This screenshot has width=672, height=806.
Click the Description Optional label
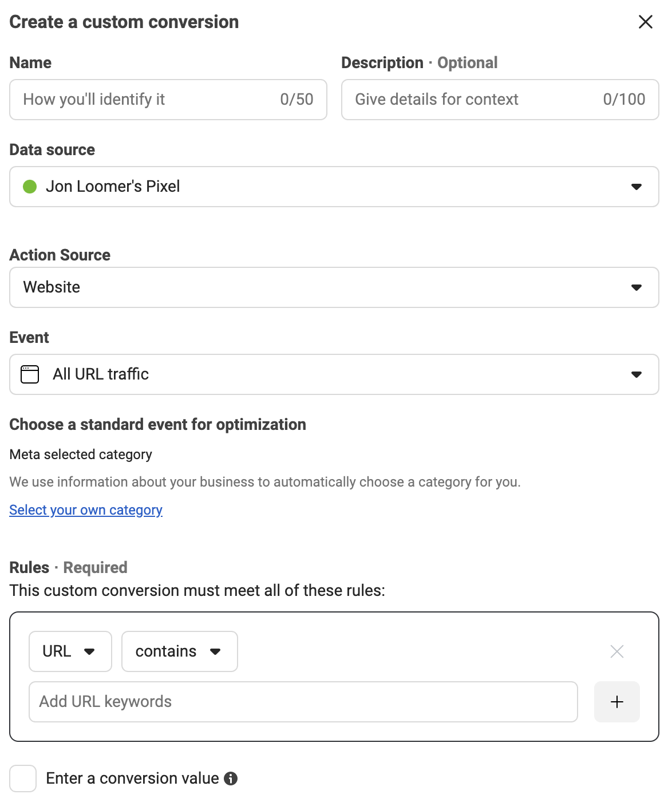420,62
